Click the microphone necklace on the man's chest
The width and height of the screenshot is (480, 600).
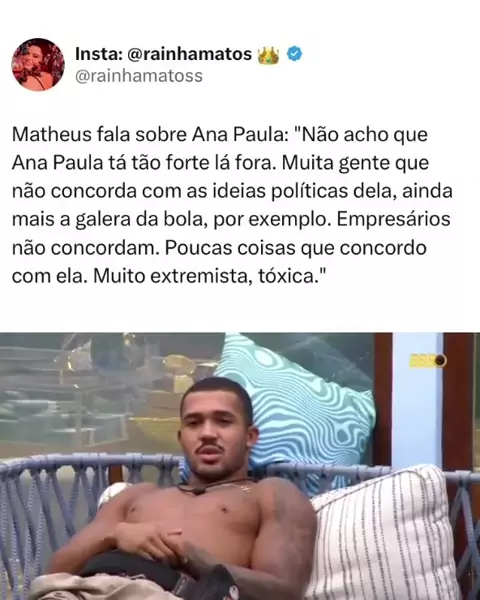click(x=198, y=490)
